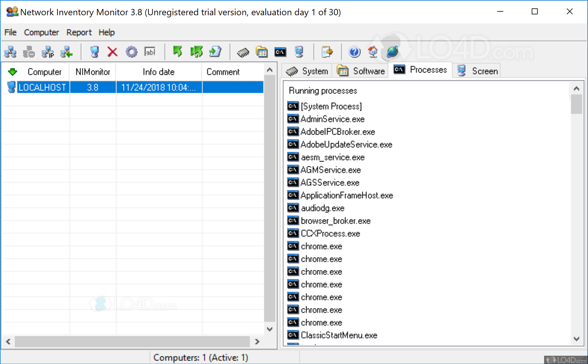Add a new computer to the inventory
Viewport: 588px width, 364px height.
coord(10,52)
